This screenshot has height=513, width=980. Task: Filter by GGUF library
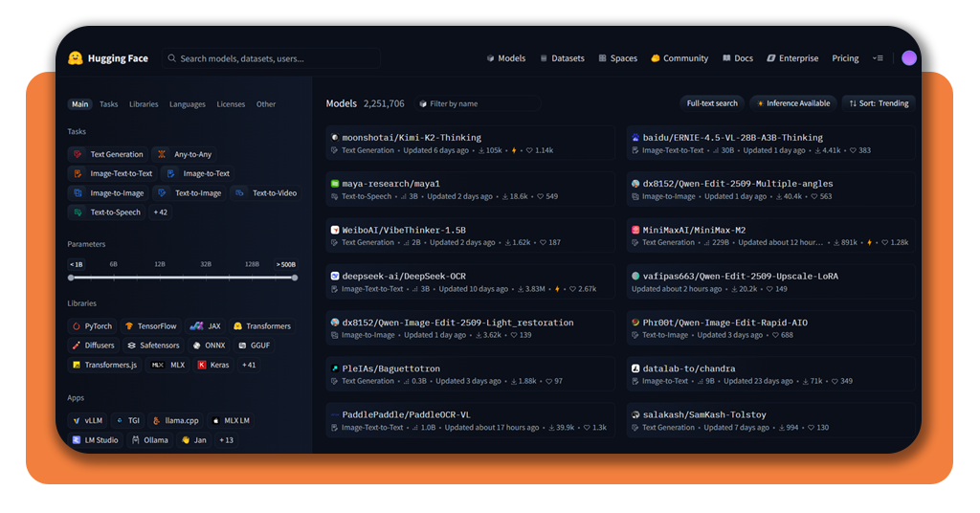(256, 346)
